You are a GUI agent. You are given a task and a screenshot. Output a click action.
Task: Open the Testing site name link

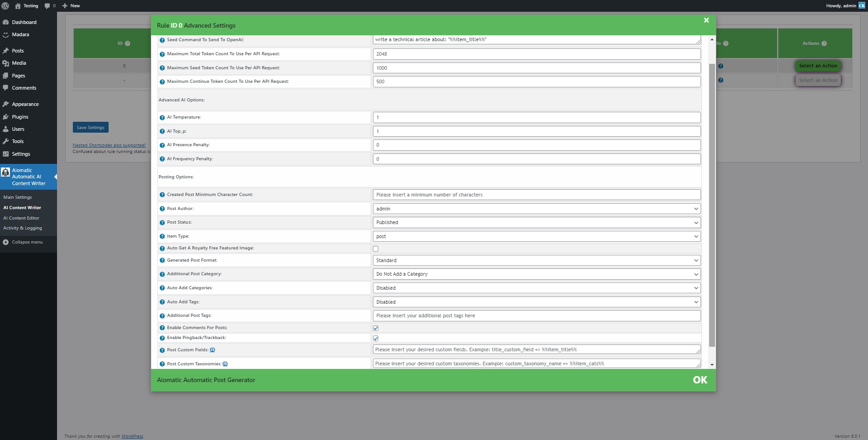(26, 6)
